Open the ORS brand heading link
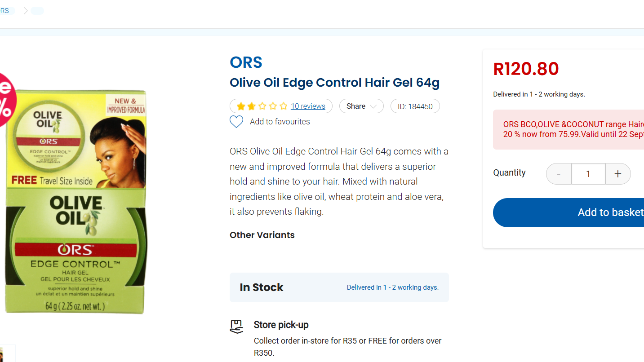Image resolution: width=644 pixels, height=362 pixels. coord(246,62)
